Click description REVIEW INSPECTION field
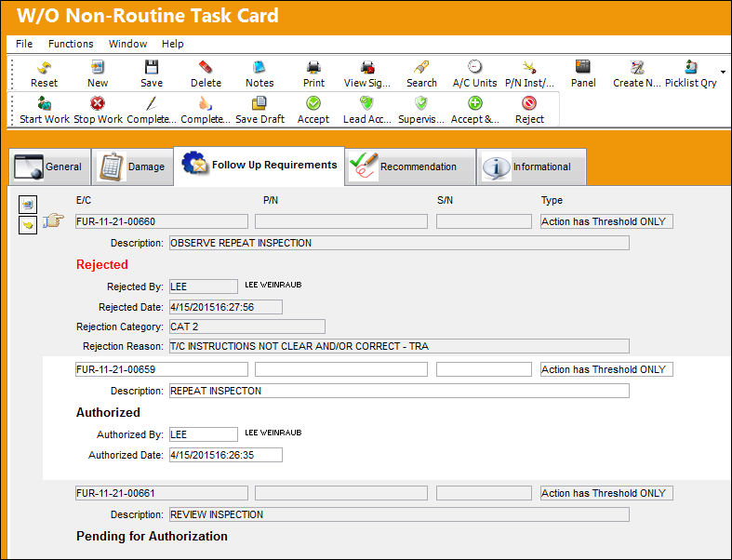This screenshot has width=732, height=560. pyautogui.click(x=399, y=514)
